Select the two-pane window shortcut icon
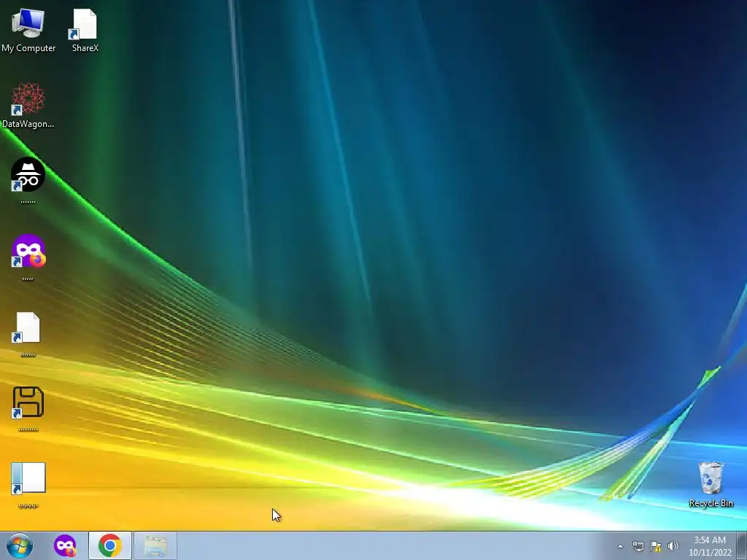The width and height of the screenshot is (747, 560). 28,478
